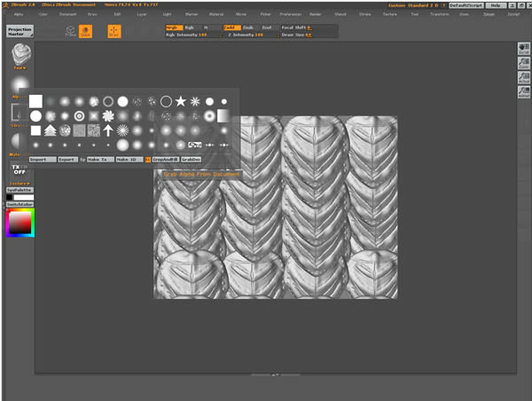Open the Color menu
Viewport: 532px width, 401px height.
point(43,14)
